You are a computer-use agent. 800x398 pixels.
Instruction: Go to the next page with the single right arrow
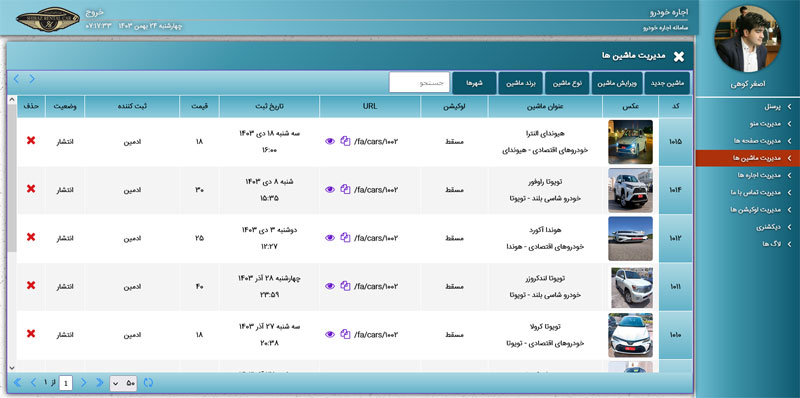84,382
